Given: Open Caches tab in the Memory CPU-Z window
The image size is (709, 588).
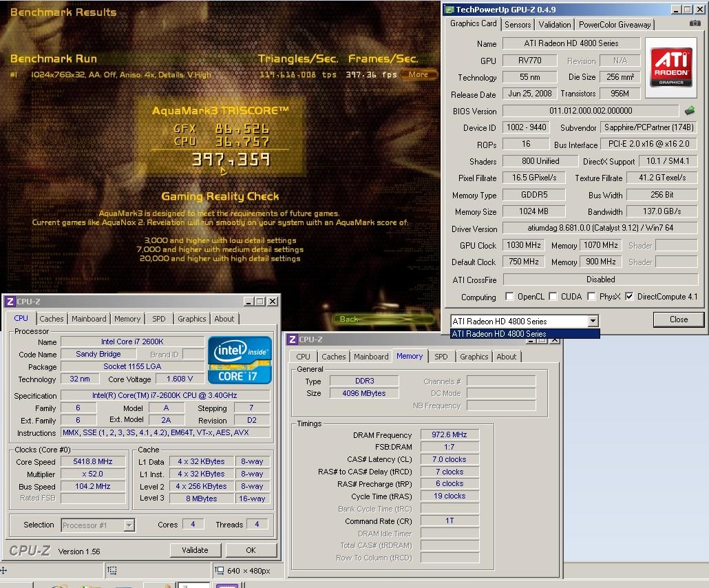Looking at the screenshot, I should (334, 357).
